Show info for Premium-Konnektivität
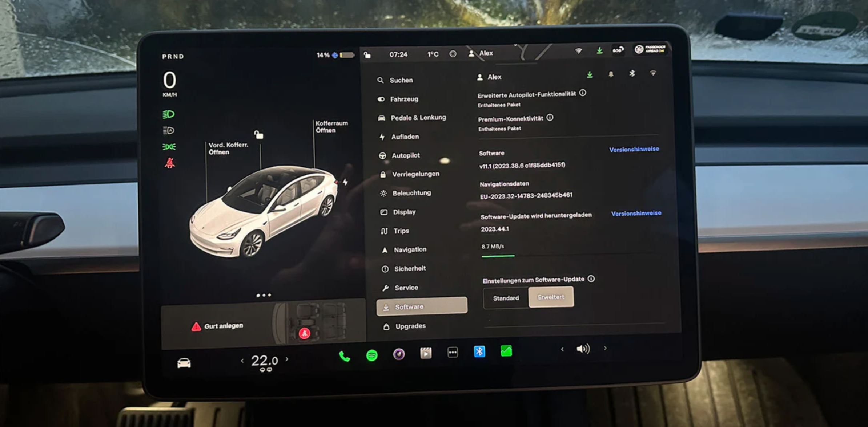The width and height of the screenshot is (868, 427). click(x=550, y=117)
